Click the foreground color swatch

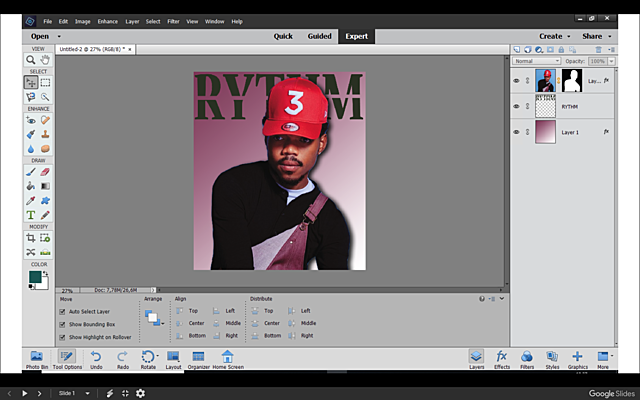pyautogui.click(x=35, y=277)
